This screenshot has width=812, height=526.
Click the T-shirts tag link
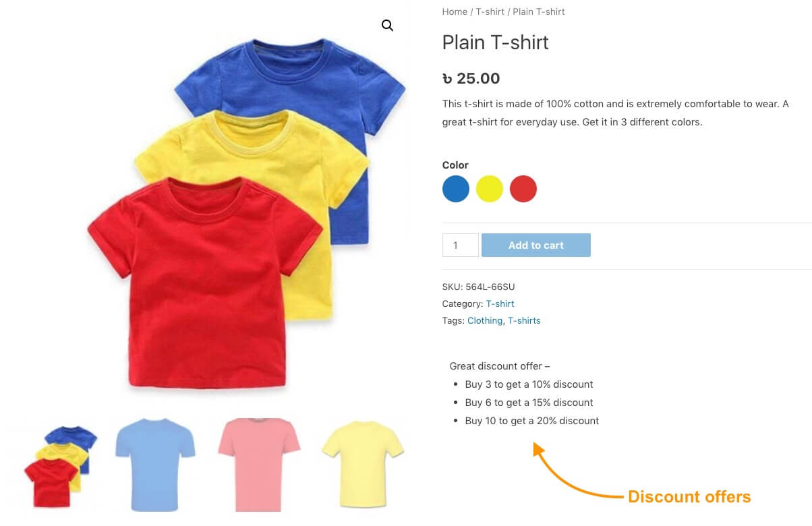pos(524,321)
